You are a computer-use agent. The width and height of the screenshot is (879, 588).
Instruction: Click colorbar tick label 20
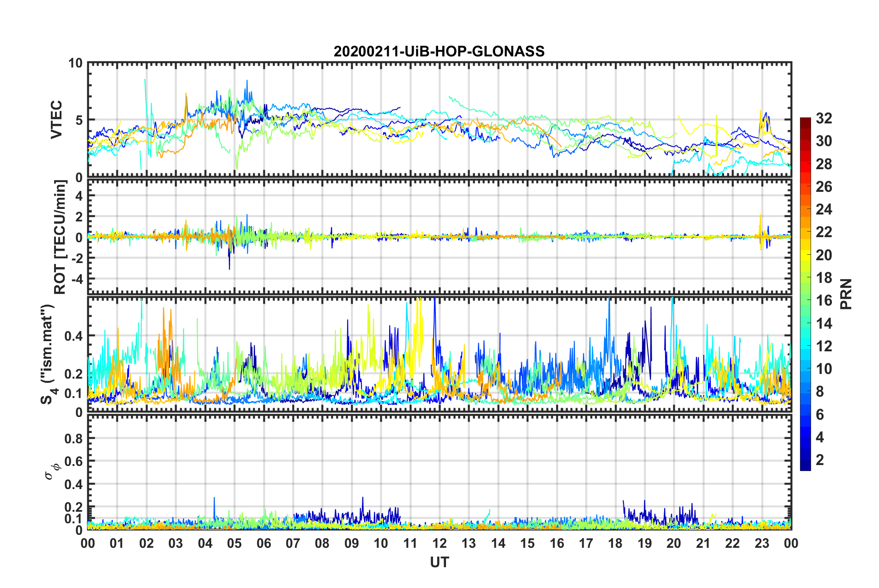(x=824, y=255)
